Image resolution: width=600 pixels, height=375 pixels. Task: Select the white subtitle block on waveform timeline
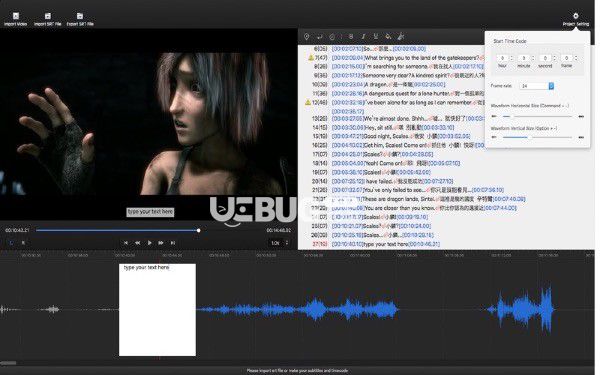point(157,310)
